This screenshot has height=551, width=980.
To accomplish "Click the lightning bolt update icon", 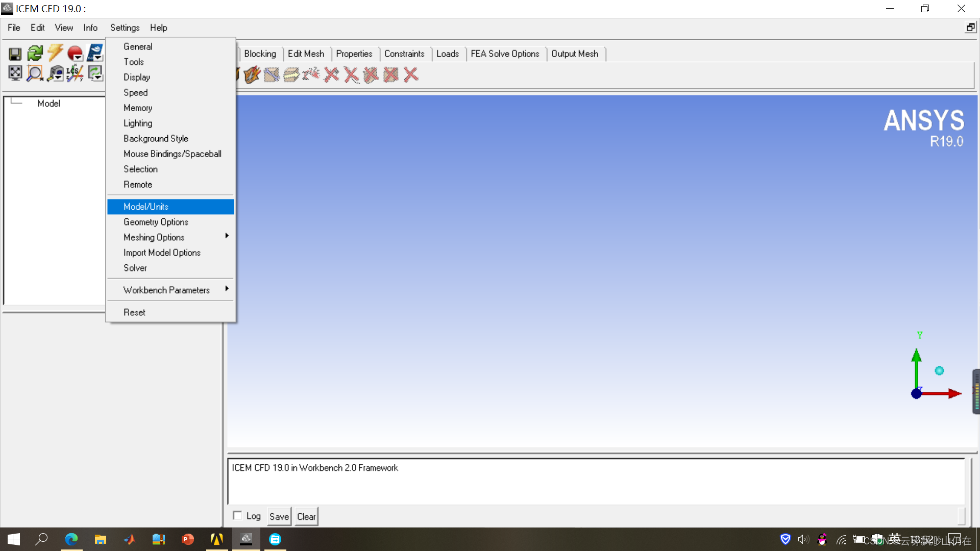I will pyautogui.click(x=55, y=53).
